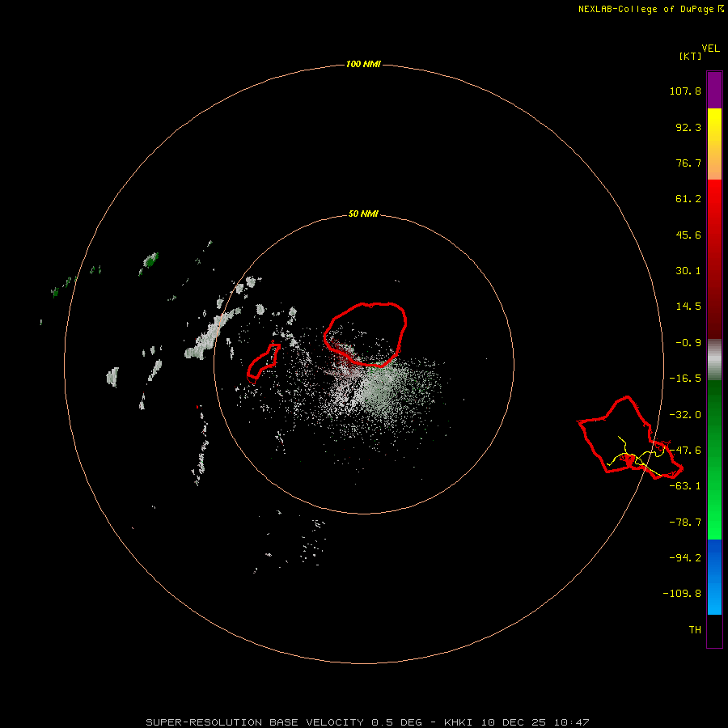728x728 pixels.
Task: Click the 76.7 legend value
Action: tap(688, 163)
